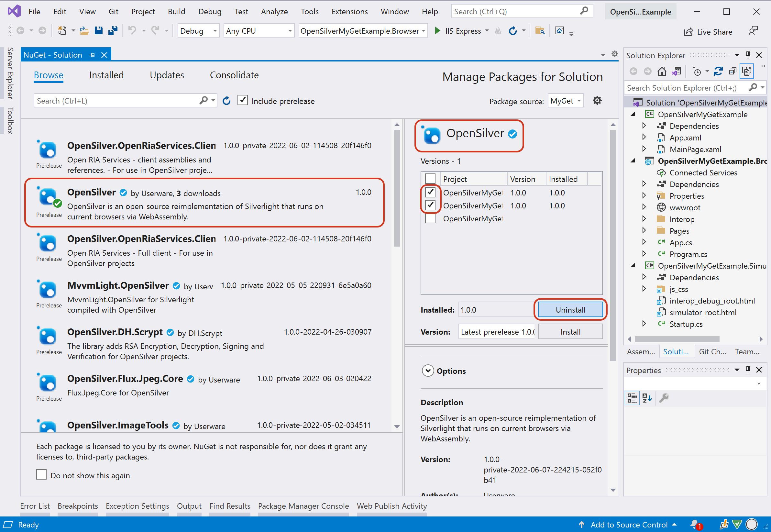Open the startup project OpenSilverMyGetExample.Browser dropdown
The height and width of the screenshot is (532, 771).
pos(363,31)
